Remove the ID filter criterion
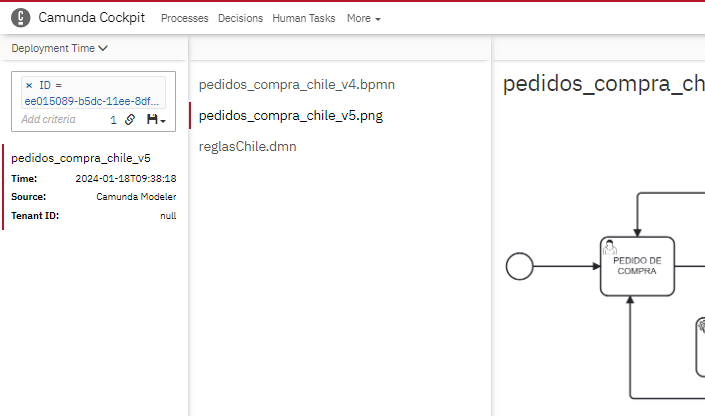The image size is (705, 416). click(x=28, y=86)
